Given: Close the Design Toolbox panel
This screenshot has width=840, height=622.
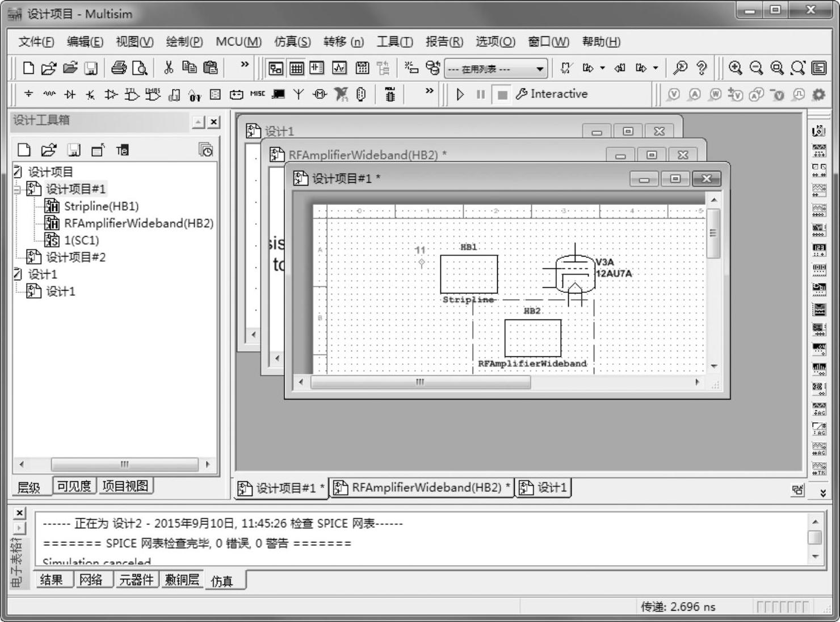Looking at the screenshot, I should click(x=213, y=121).
